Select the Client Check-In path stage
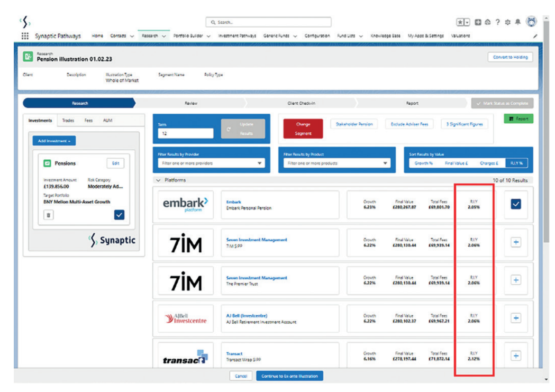555x392 pixels. (x=301, y=103)
